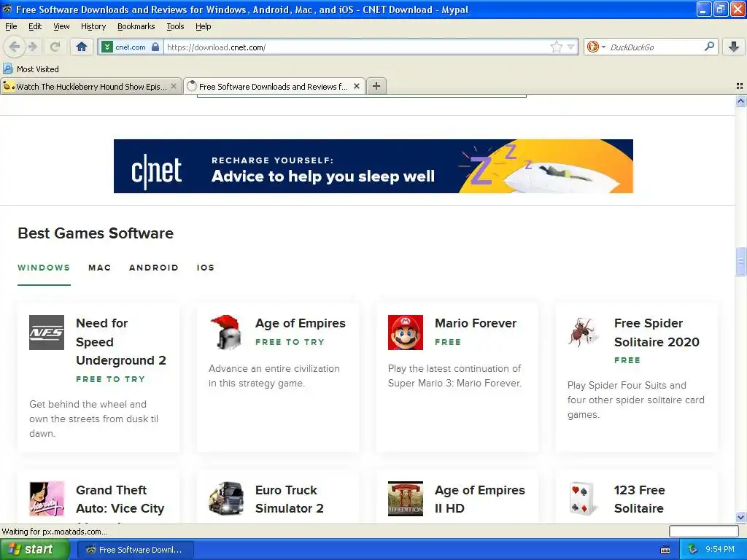Open the 123 Free Solitaire link
The width and height of the screenshot is (747, 560).
tap(639, 499)
